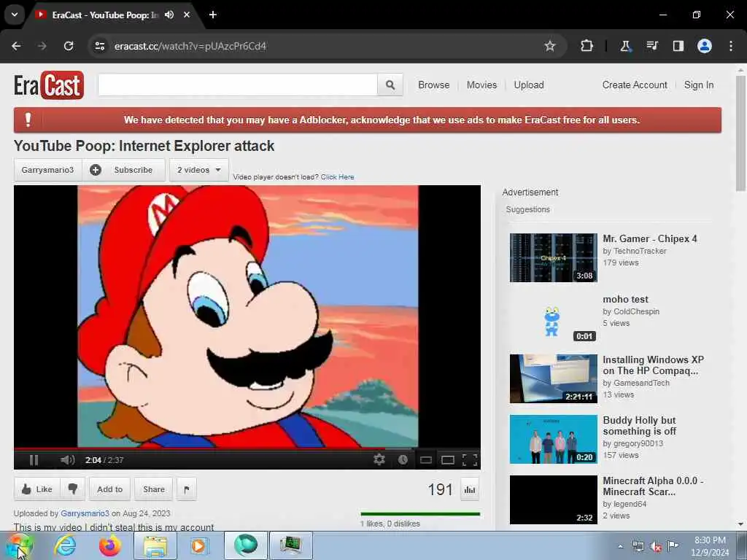747x560 pixels.
Task: Mute tab via speaker icon
Action: [169, 15]
